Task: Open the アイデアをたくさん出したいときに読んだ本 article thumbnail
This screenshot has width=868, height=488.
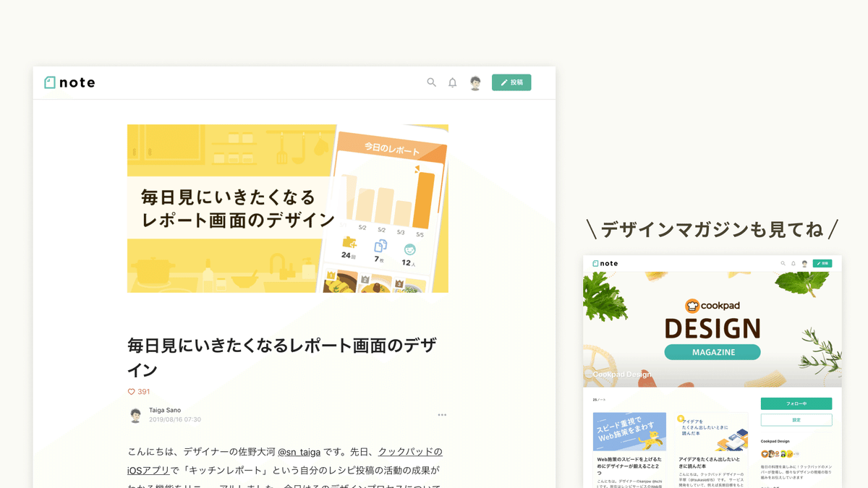Action: 712,432
